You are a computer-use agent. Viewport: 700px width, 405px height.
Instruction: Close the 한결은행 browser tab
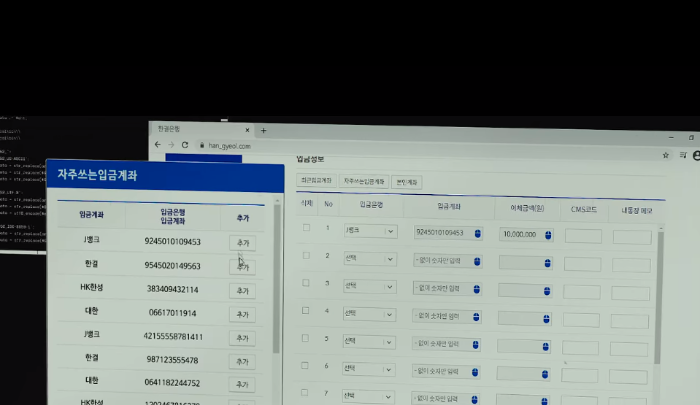247,130
